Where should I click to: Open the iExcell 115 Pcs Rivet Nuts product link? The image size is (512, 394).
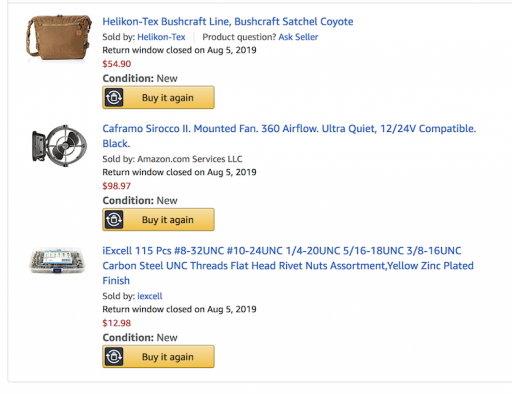(288, 266)
